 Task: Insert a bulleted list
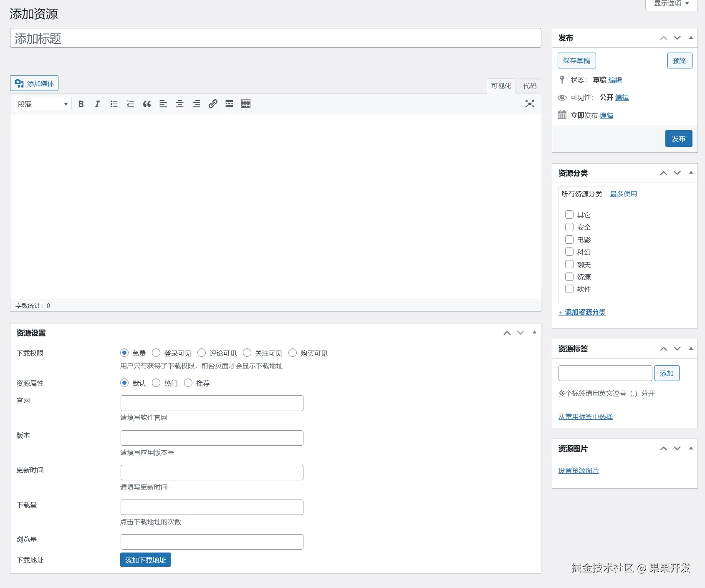[114, 104]
